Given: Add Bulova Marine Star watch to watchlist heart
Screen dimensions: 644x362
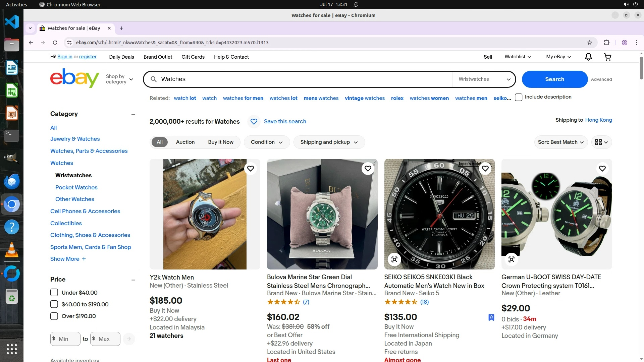Looking at the screenshot, I should (x=368, y=169).
